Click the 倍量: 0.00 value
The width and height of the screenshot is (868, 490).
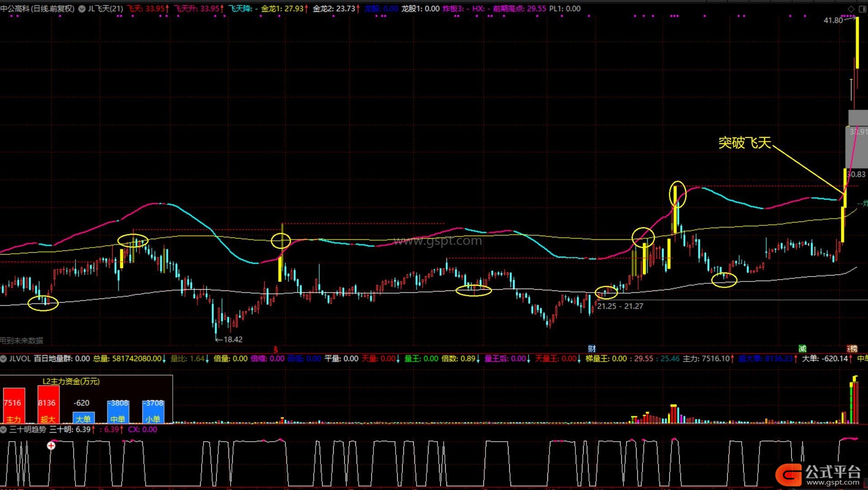(231, 359)
